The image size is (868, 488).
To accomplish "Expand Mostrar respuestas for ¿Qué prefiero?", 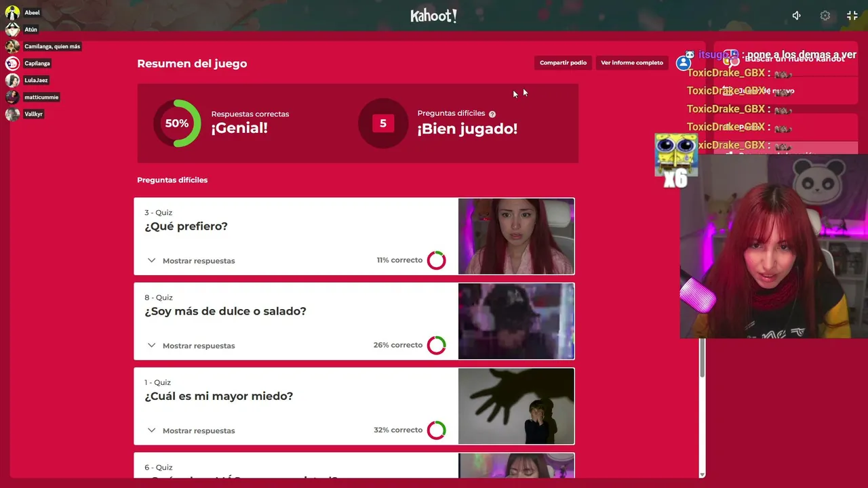I will coord(191,260).
